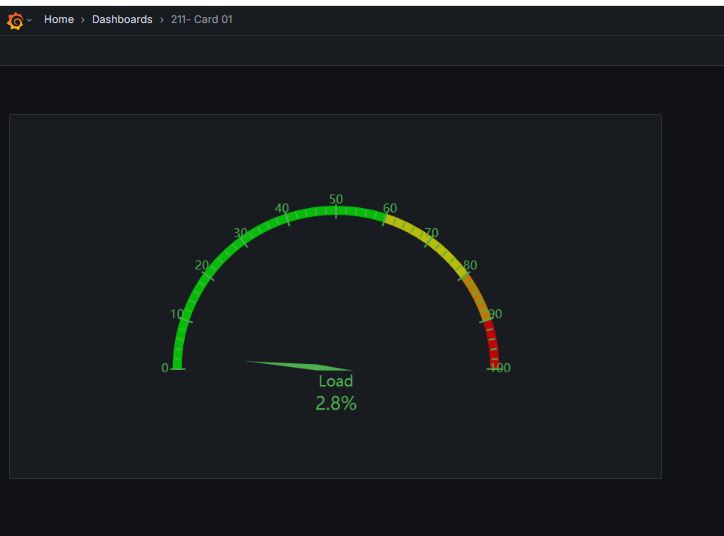724x536 pixels.
Task: Click the 10 tick label on gauge
Action: (177, 314)
